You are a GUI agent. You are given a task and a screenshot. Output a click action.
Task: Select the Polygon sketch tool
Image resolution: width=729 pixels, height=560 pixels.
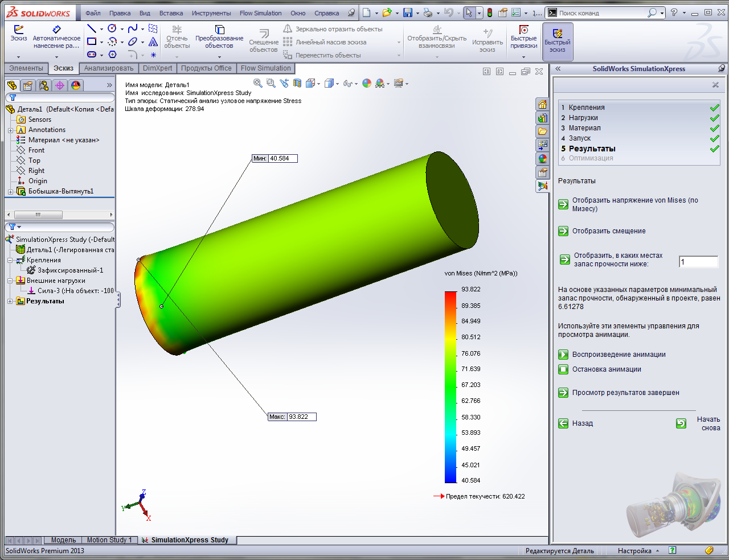coord(112,55)
